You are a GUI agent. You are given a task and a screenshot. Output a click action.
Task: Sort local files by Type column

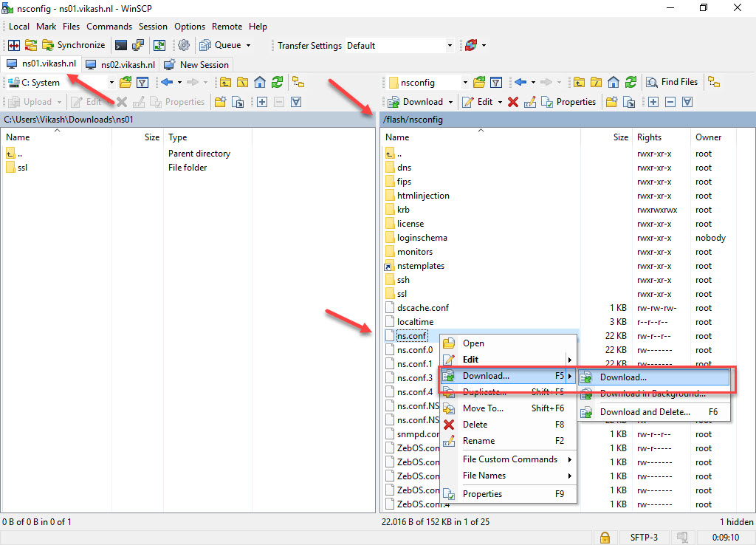coord(207,137)
